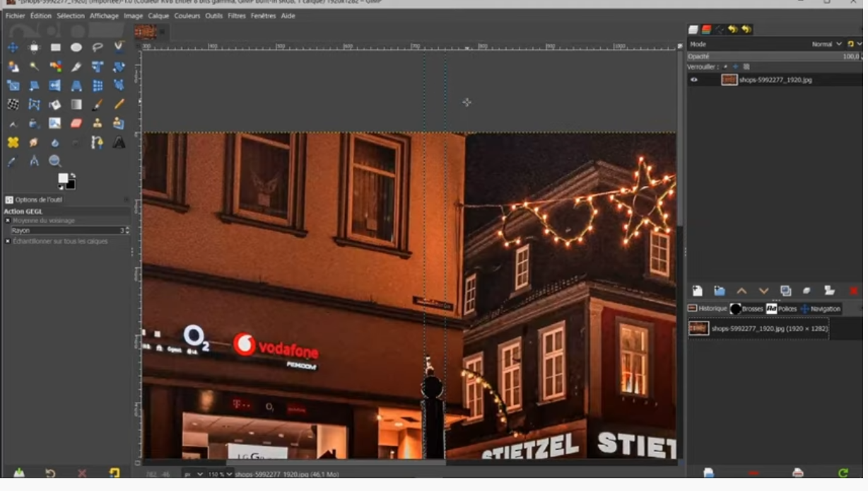
Task: Select the Free Select lasso tool
Action: (98, 47)
